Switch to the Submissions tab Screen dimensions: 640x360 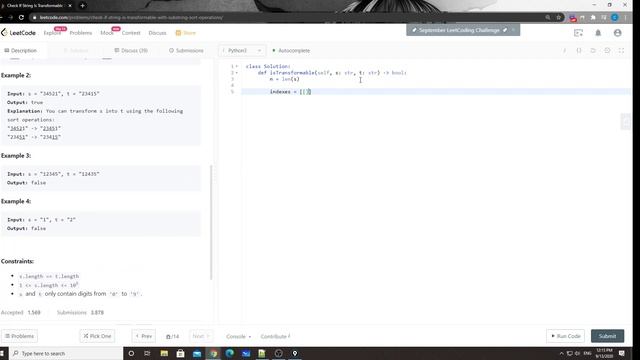tap(186, 51)
